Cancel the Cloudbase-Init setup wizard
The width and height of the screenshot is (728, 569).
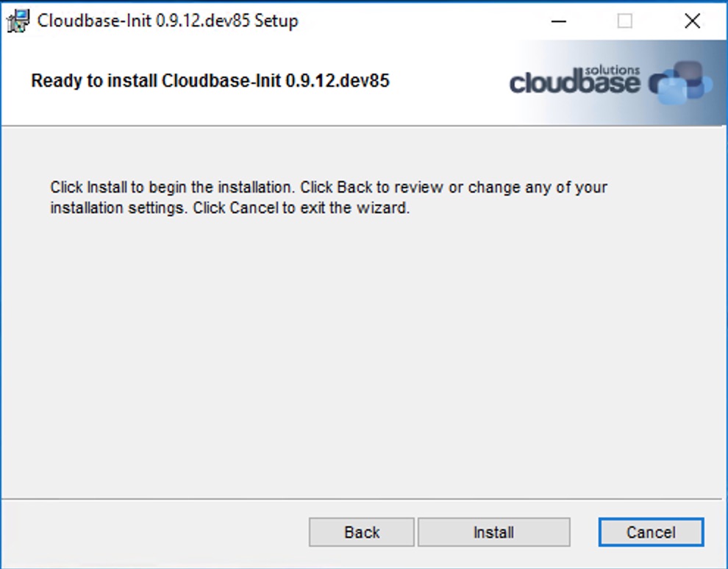[651, 532]
